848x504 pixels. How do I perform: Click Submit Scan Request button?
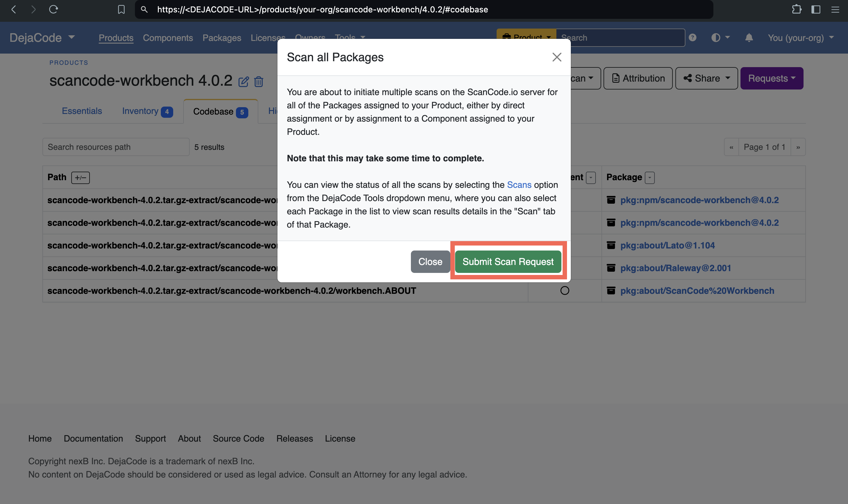pyautogui.click(x=508, y=261)
